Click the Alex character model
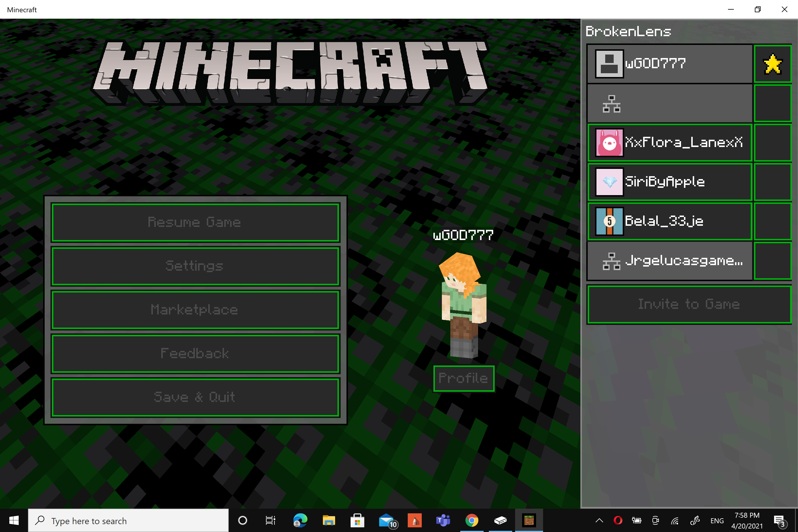Screen dimensions: 798x532 pyautogui.click(x=463, y=305)
